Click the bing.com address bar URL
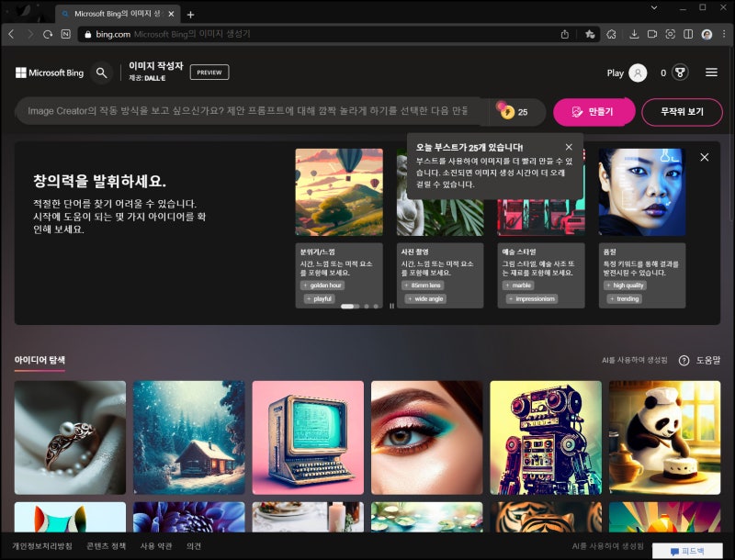 click(x=113, y=34)
